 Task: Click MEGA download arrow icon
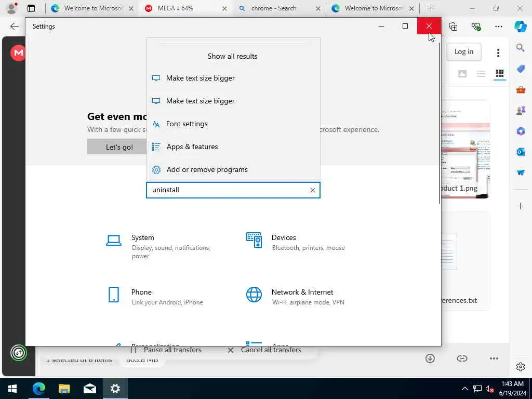[x=430, y=358]
